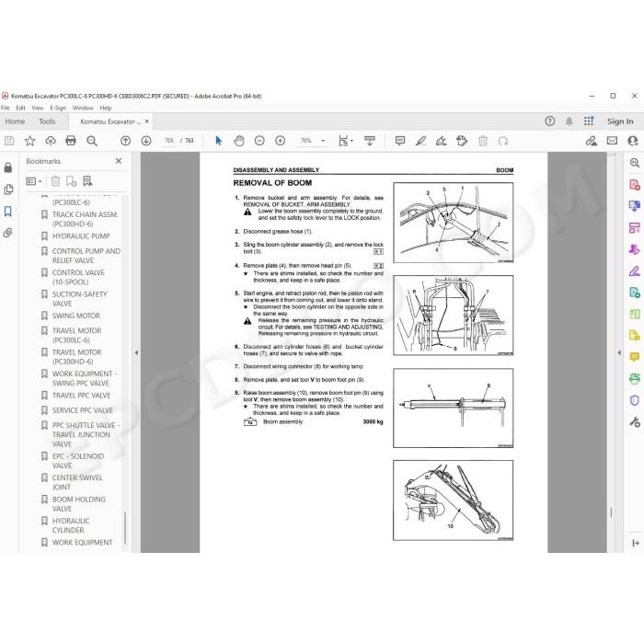Screen dimensions: 644x644
Task: Send file by email icon
Action: click(x=612, y=141)
